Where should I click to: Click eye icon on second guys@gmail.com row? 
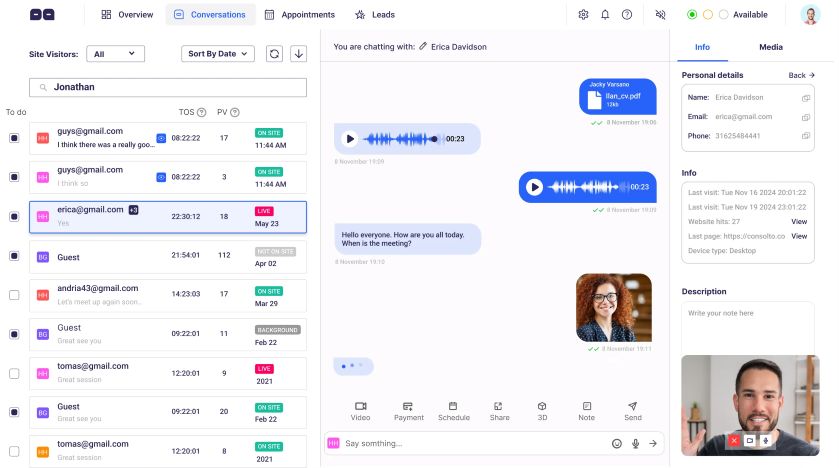tap(161, 177)
